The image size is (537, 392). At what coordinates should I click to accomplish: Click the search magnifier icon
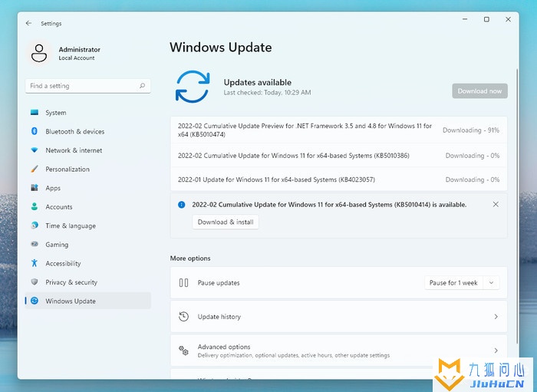(x=142, y=86)
